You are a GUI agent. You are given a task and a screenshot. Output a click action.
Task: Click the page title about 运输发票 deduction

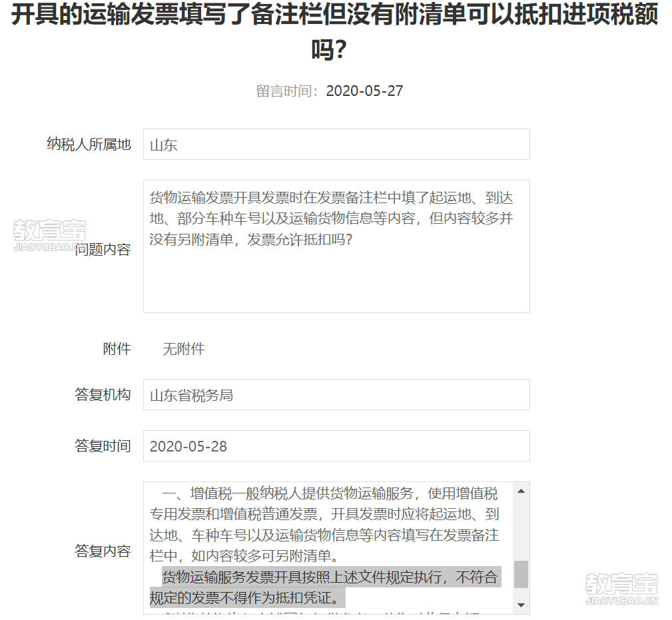pos(334,32)
